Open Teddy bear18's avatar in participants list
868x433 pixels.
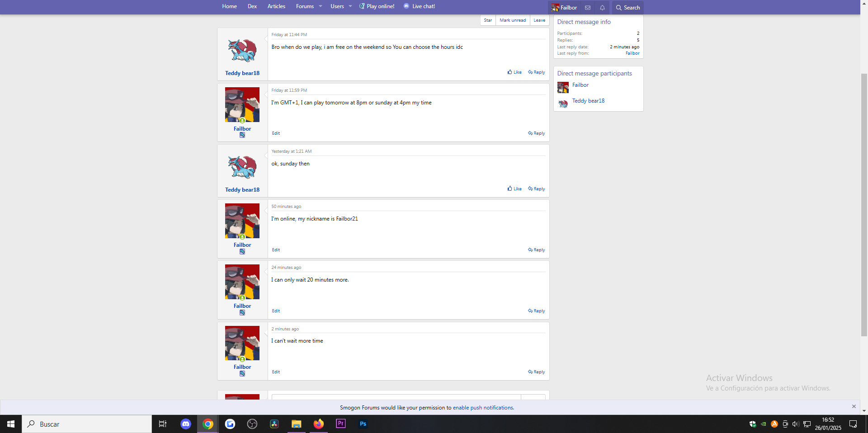563,104
